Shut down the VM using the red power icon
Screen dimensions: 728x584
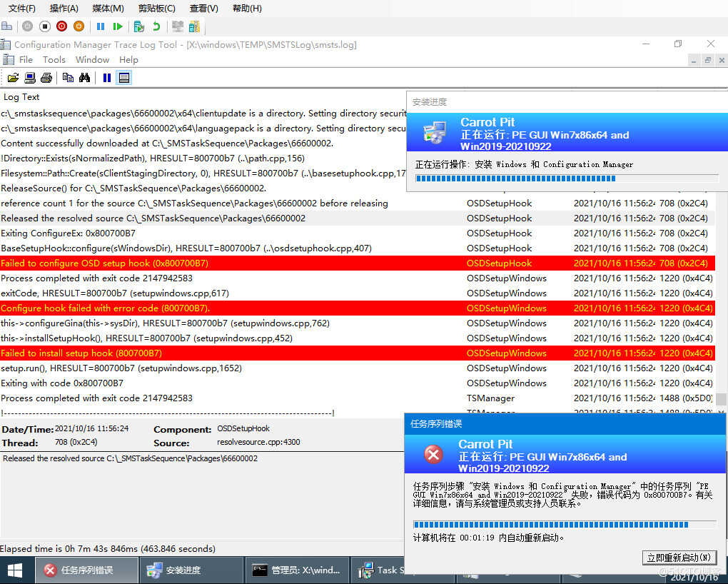point(62,26)
